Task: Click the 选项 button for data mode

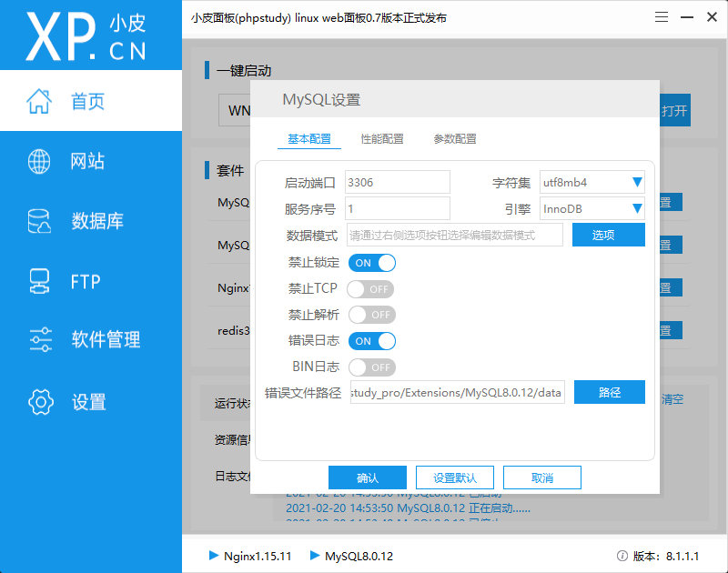Action: tap(608, 235)
